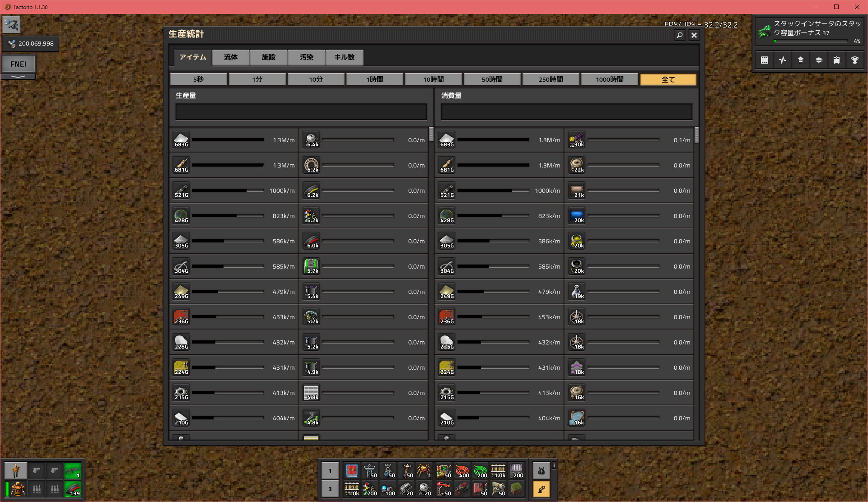Select the 1分 time range
Screen dimensions: 868x502
pyautogui.click(x=257, y=79)
